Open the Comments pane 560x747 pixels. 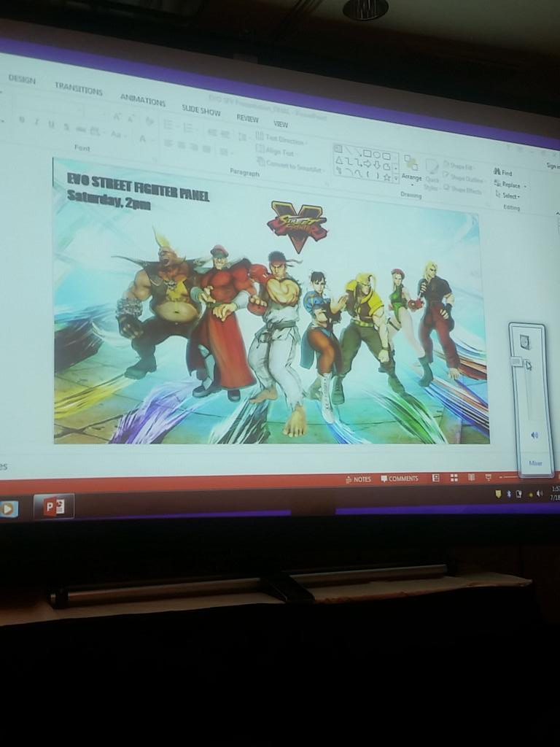399,479
